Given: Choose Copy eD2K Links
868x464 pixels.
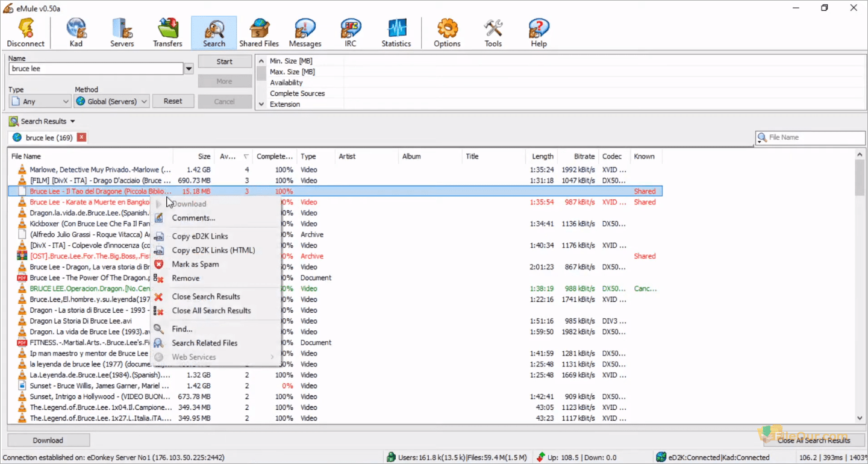Looking at the screenshot, I should click(200, 236).
